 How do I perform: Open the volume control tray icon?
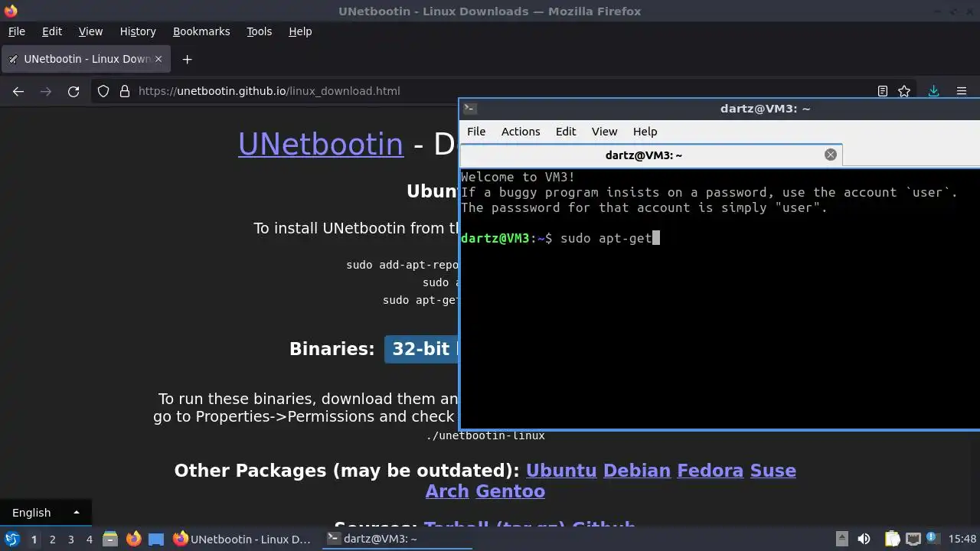pyautogui.click(x=864, y=539)
